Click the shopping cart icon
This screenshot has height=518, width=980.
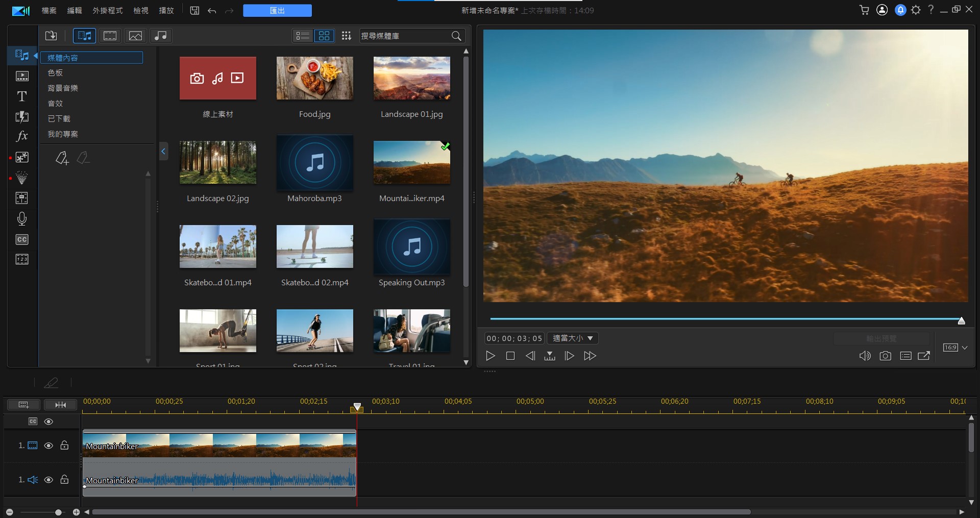(864, 10)
